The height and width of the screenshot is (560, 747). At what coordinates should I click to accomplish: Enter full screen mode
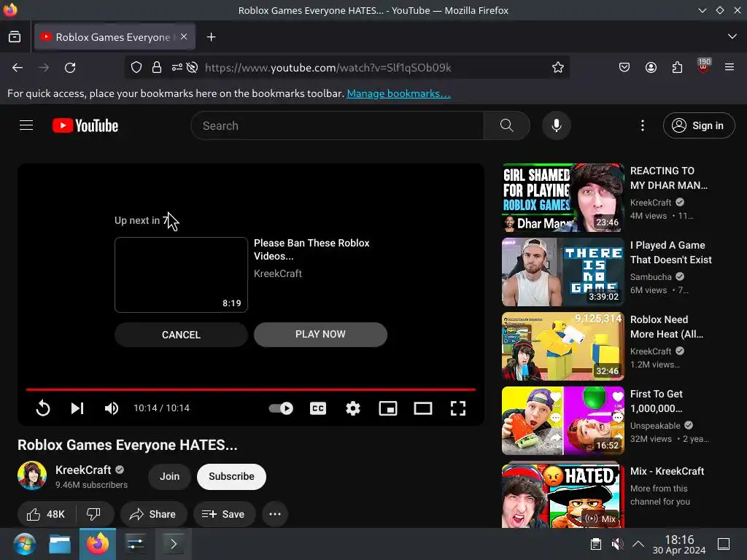pos(458,408)
